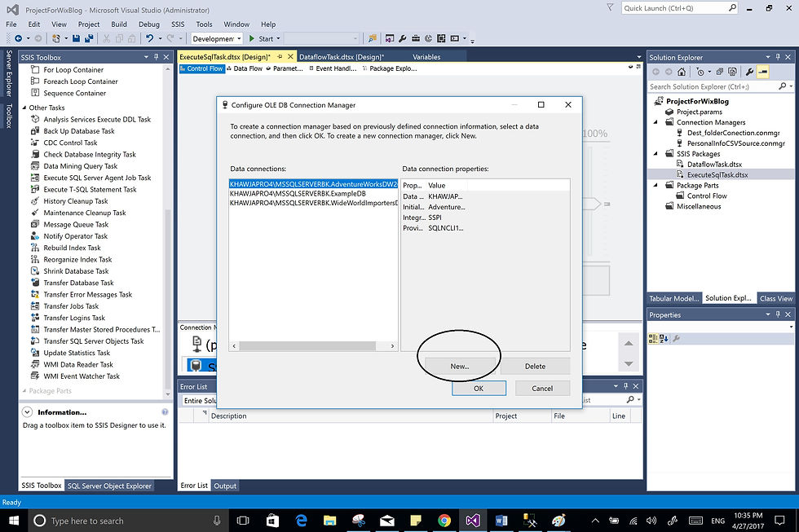Click the Navigate Backward toolbar icon
The image size is (799, 532).
[x=18, y=38]
